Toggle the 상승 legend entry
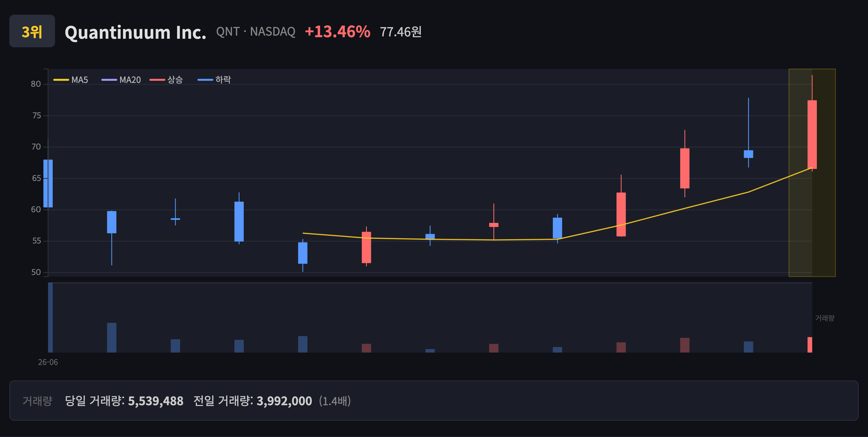The image size is (868, 437). 166,80
